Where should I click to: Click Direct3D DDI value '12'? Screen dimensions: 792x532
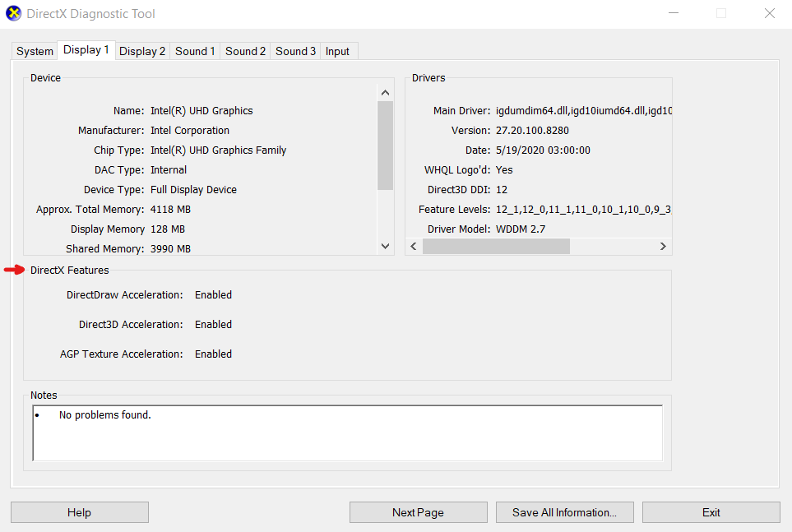coord(502,189)
